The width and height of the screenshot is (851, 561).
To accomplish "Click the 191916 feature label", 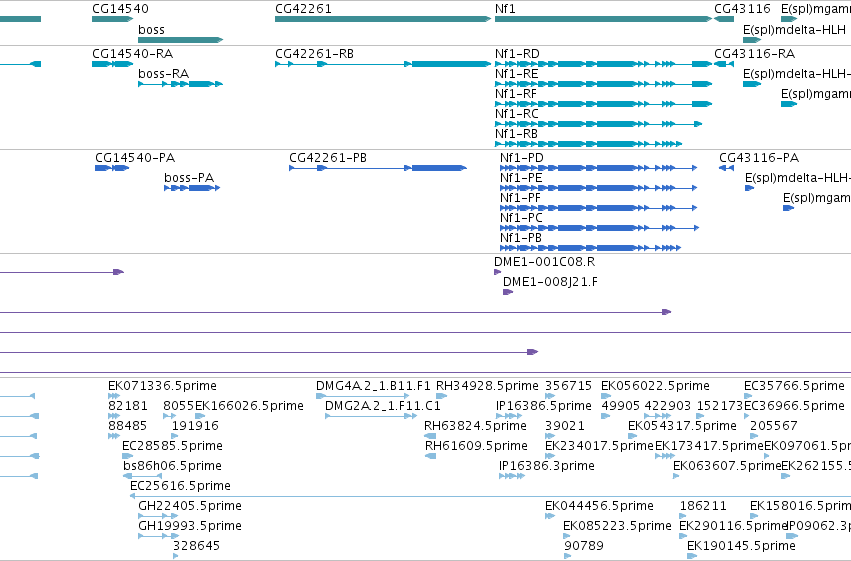I will [195, 426].
